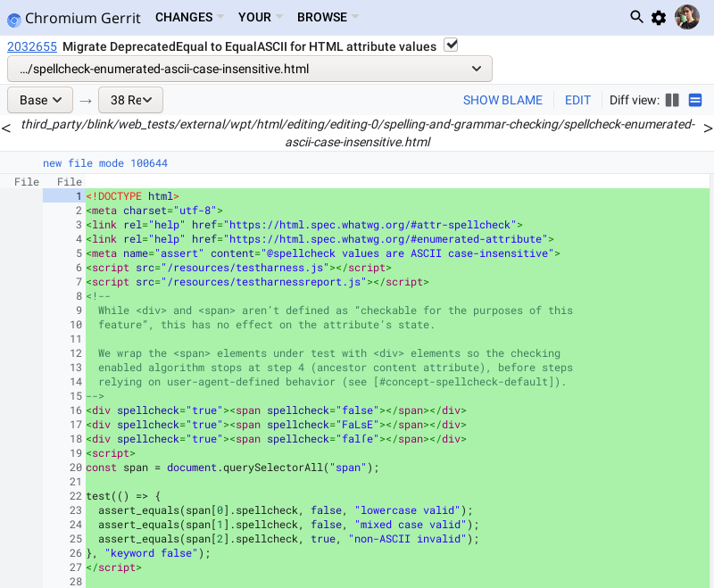Click line number 23 in the diff
The width and height of the screenshot is (714, 588).
(76, 510)
